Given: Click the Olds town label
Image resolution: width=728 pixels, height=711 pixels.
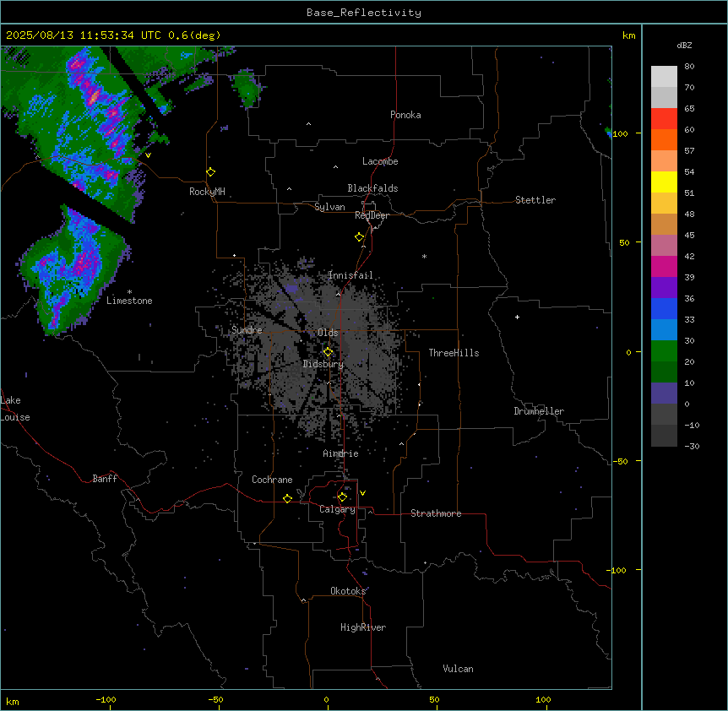Looking at the screenshot, I should click(x=328, y=333).
